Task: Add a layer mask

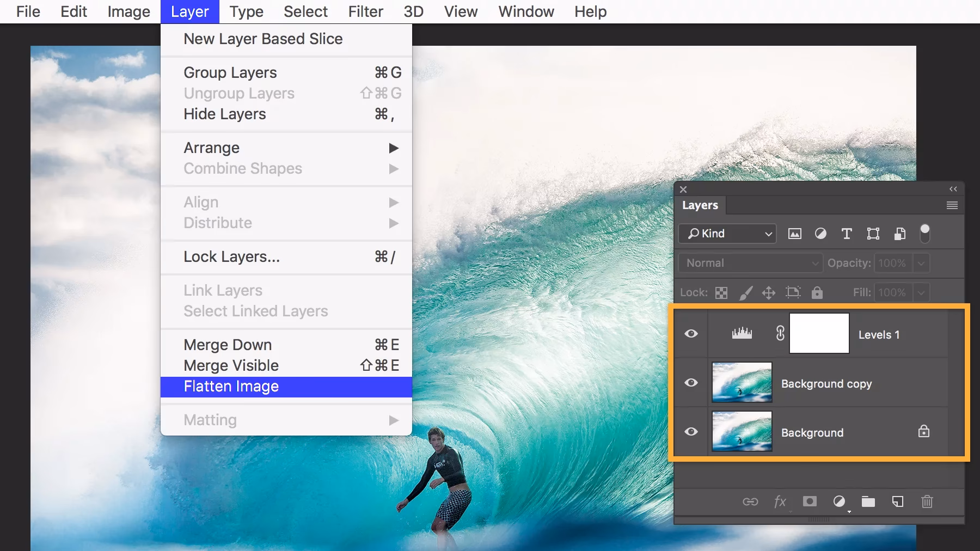Action: point(810,502)
